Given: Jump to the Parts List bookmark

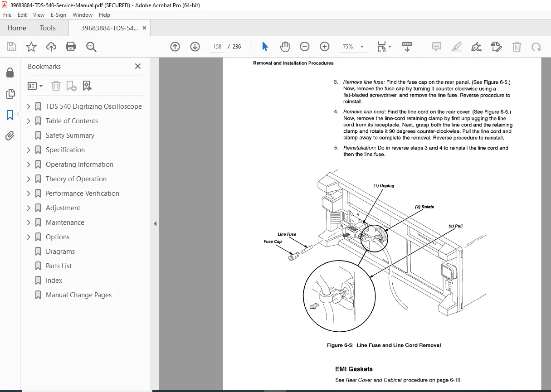Looking at the screenshot, I should 59,266.
